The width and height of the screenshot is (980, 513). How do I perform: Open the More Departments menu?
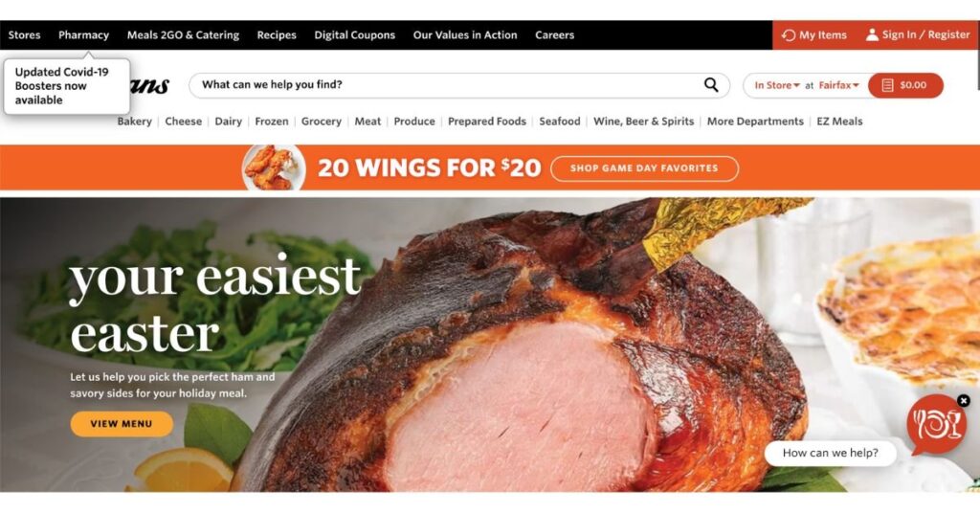tap(755, 122)
